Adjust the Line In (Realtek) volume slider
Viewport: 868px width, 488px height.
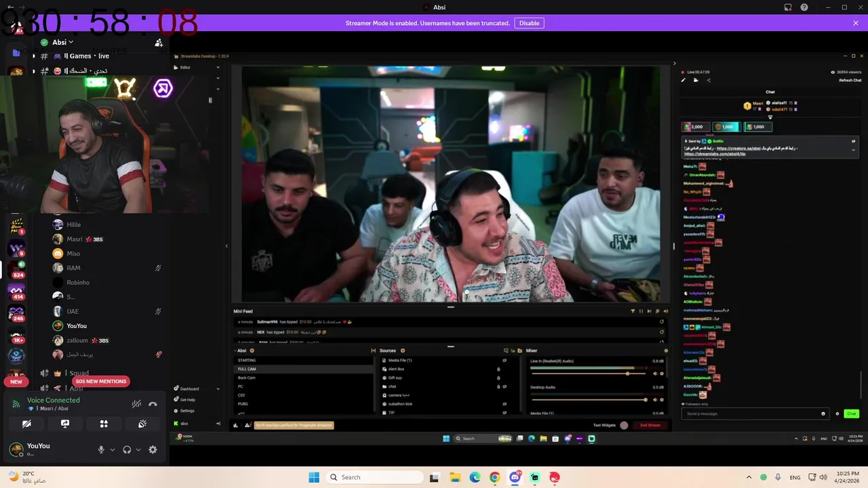pos(587,373)
